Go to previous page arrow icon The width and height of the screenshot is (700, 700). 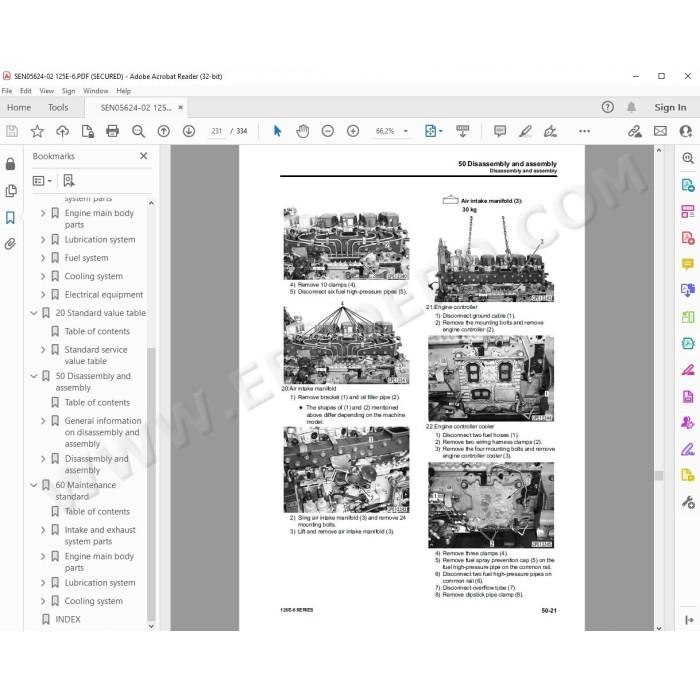coord(163,131)
